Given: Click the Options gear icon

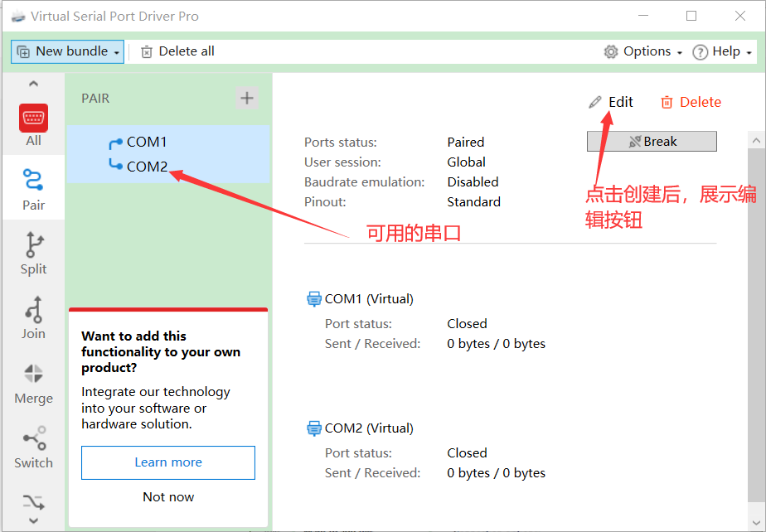Looking at the screenshot, I should [611, 51].
